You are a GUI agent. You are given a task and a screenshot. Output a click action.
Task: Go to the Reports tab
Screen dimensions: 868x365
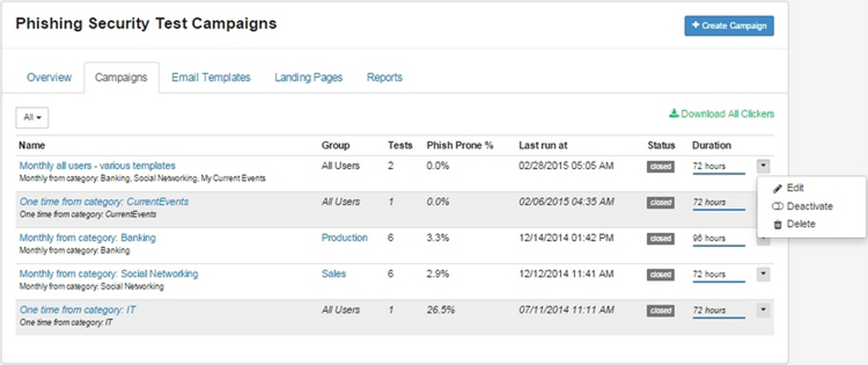385,77
